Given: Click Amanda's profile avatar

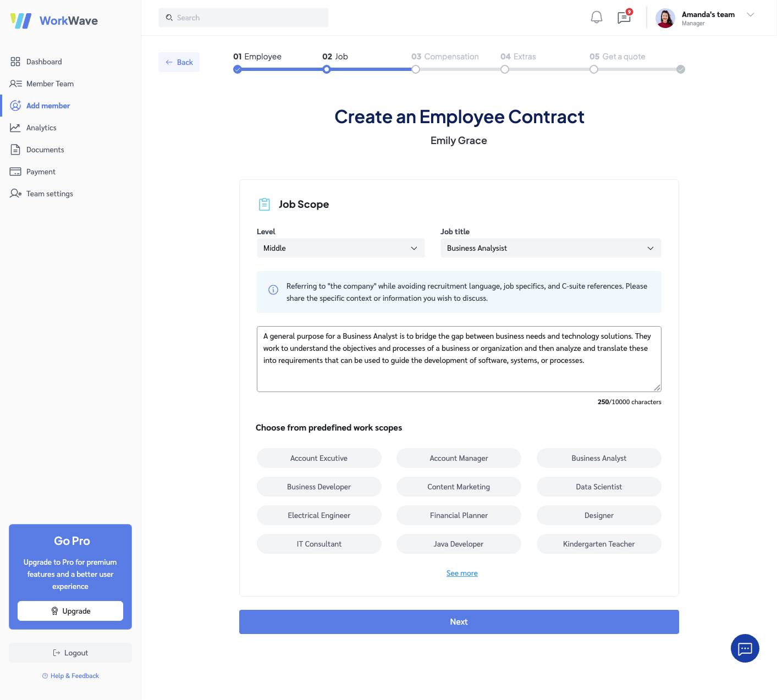Looking at the screenshot, I should 665,18.
